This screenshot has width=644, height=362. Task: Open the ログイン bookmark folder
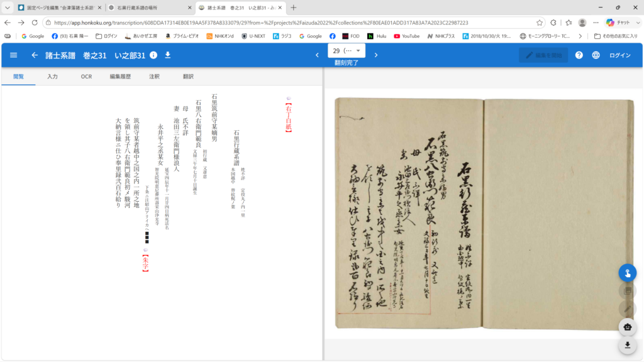[106, 36]
